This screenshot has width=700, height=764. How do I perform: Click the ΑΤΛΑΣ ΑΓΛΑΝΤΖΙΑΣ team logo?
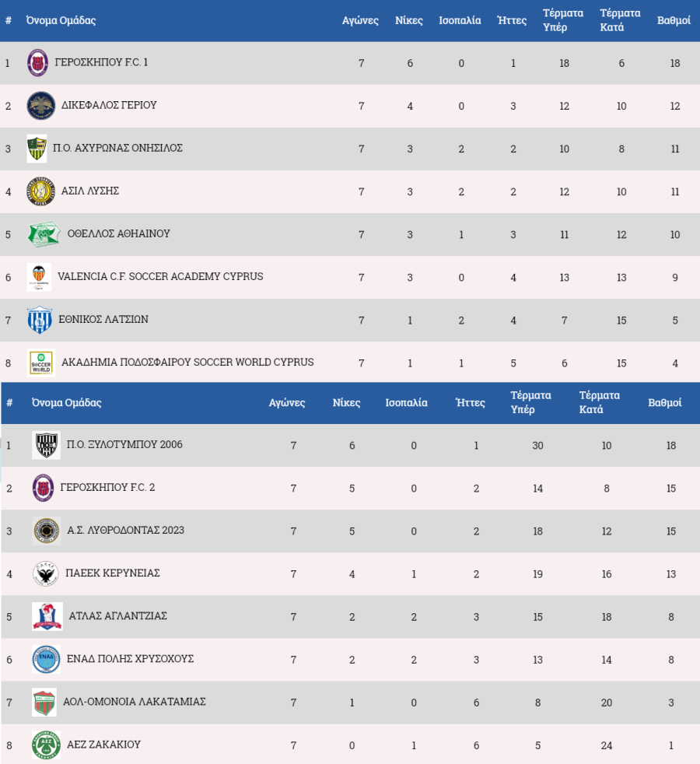[47, 616]
